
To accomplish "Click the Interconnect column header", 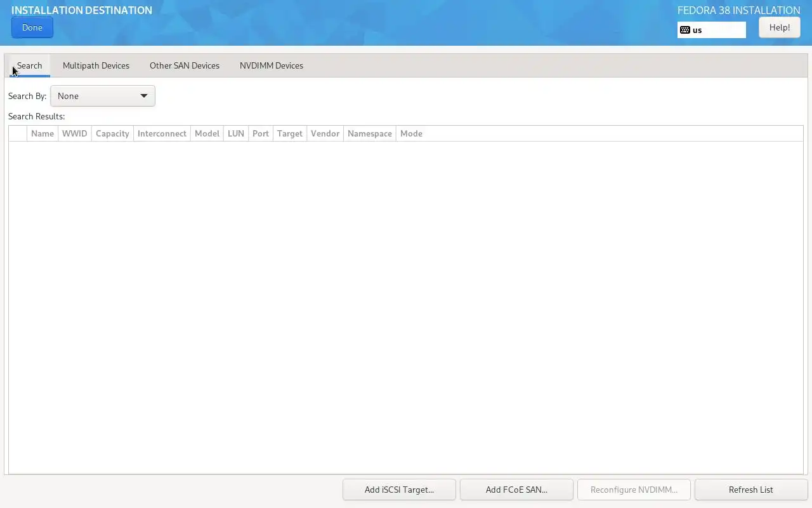I will pos(162,133).
